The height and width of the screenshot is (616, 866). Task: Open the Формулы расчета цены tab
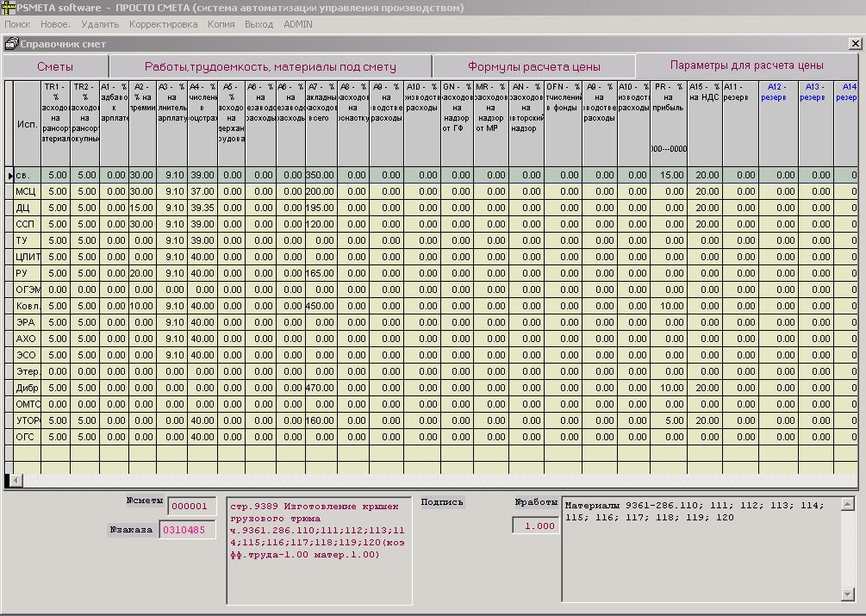[x=533, y=66]
